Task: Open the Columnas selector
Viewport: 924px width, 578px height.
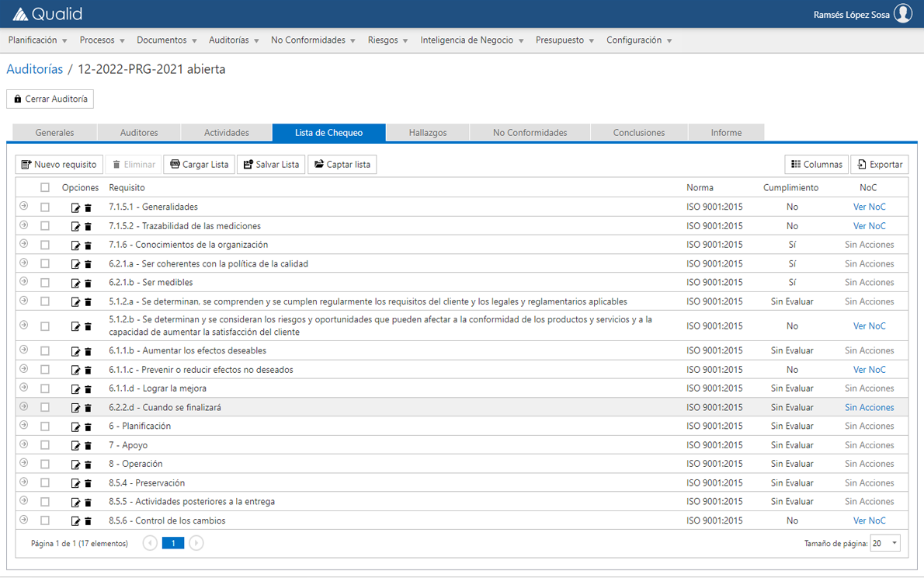Action: (x=816, y=164)
